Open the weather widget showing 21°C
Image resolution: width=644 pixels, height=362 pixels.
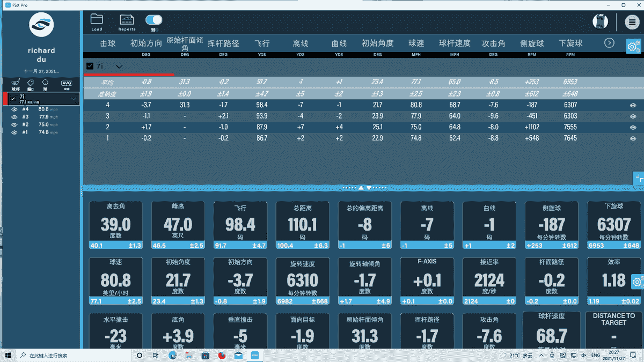[515, 355]
